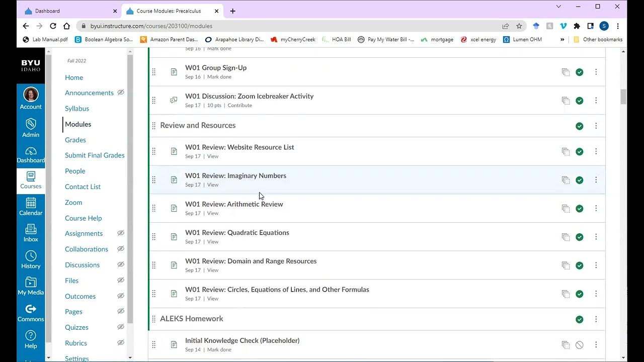Open W01 Discussion: Zoom Icebreaker Activity
This screenshot has height=362, width=644.
(x=249, y=96)
